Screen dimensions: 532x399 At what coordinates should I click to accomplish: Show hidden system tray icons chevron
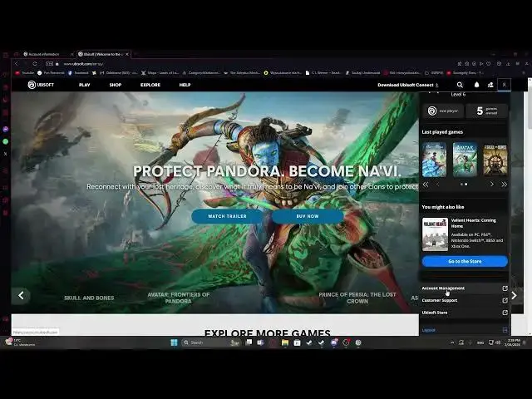click(x=452, y=342)
